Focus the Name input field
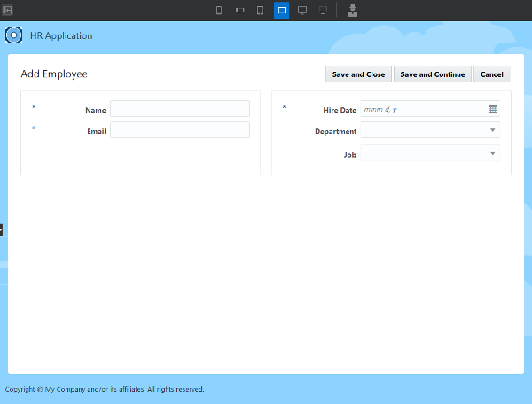This screenshot has height=404, width=532. click(x=180, y=108)
